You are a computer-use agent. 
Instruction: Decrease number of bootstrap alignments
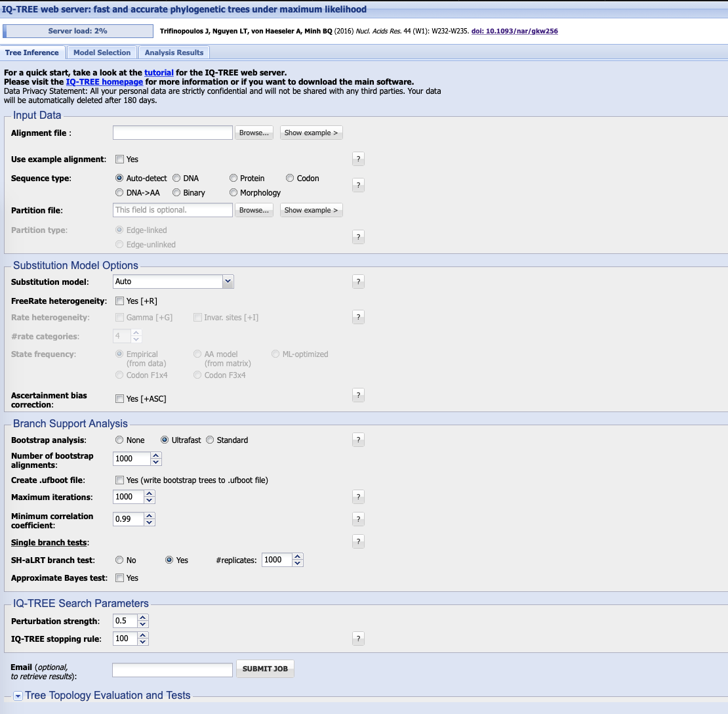[x=156, y=462]
